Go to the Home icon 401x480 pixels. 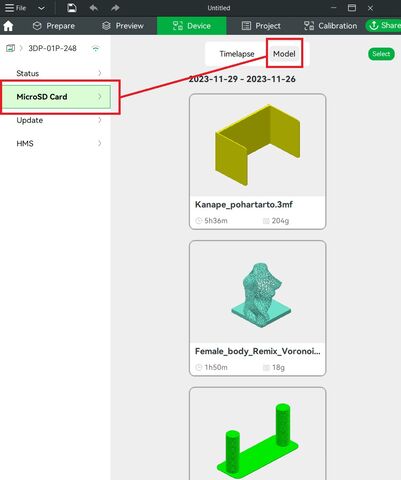point(8,26)
